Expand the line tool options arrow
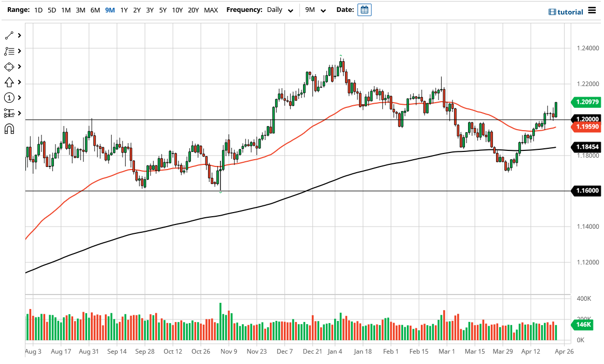This screenshot has width=604, height=364. [x=19, y=35]
